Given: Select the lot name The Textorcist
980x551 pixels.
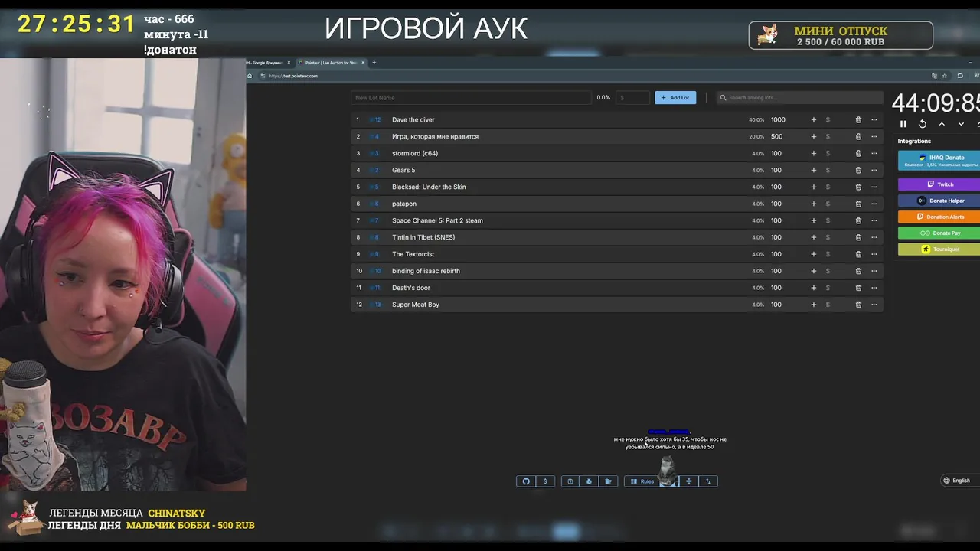Looking at the screenshot, I should click(413, 254).
